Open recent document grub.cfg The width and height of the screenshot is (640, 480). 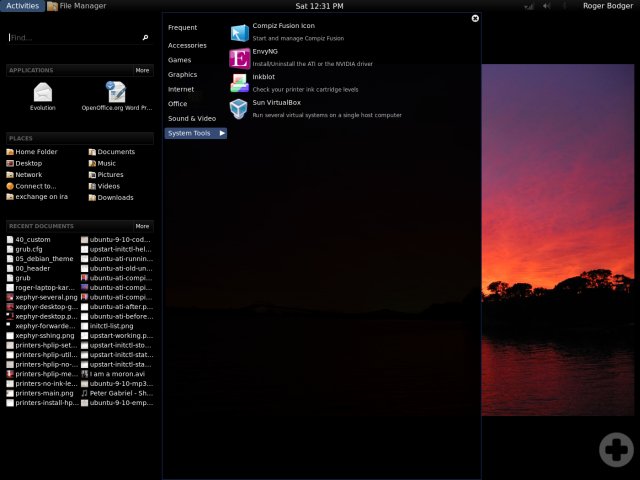pyautogui.click(x=31, y=249)
